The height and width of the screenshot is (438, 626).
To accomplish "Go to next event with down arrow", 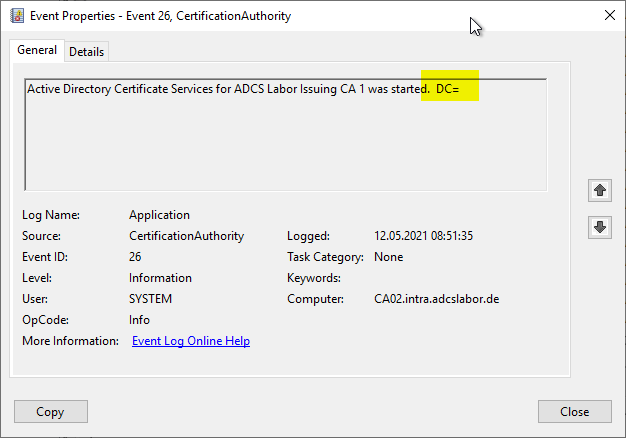I will click(599, 227).
